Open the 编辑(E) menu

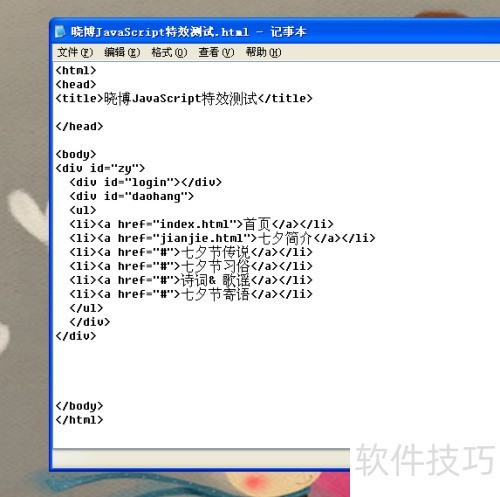(x=122, y=52)
